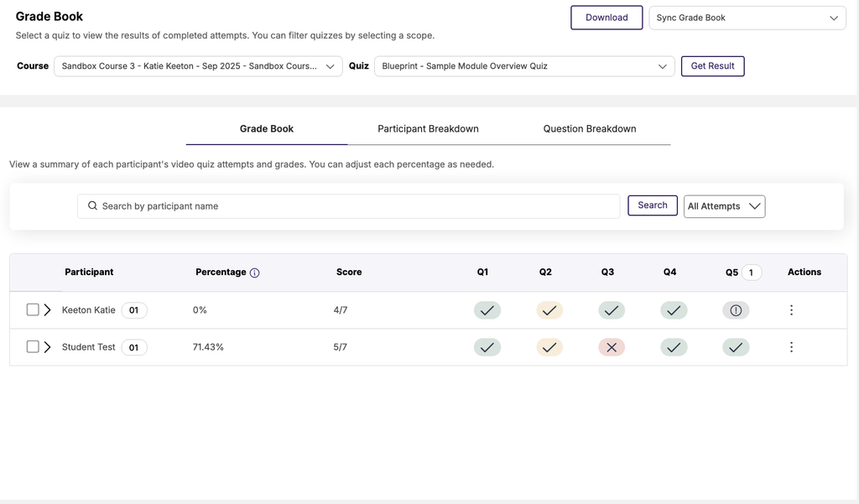Click the Score column header
Screen dimensions: 859x504
click(x=349, y=273)
